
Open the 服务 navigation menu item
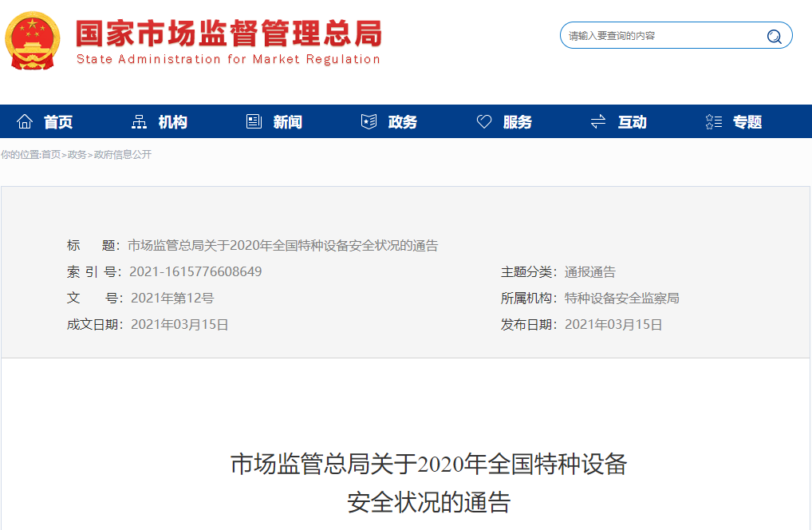tap(518, 122)
